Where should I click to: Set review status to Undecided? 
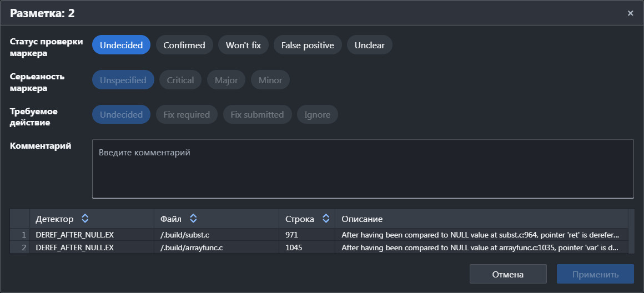pos(121,46)
